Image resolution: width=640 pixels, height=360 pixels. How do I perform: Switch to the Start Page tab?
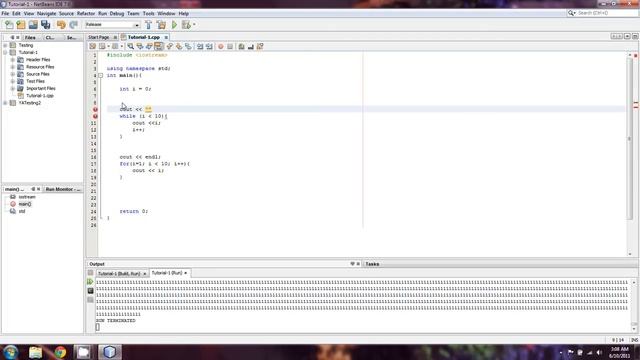pyautogui.click(x=99, y=37)
